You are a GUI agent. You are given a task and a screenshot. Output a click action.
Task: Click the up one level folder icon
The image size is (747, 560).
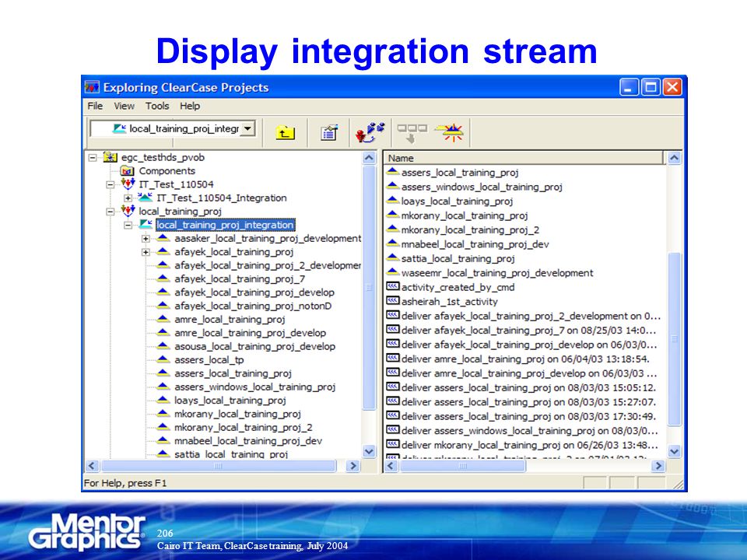coord(285,133)
